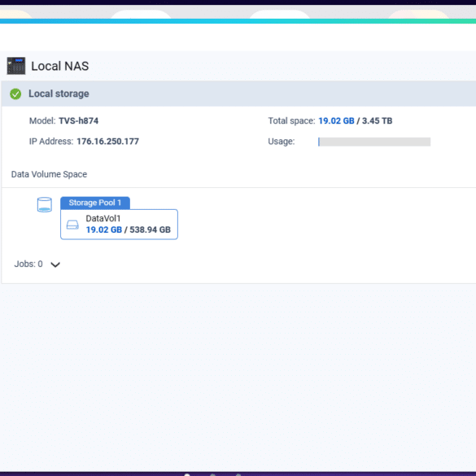Click the Local storage header row
The height and width of the screenshot is (476, 476).
pos(238,94)
